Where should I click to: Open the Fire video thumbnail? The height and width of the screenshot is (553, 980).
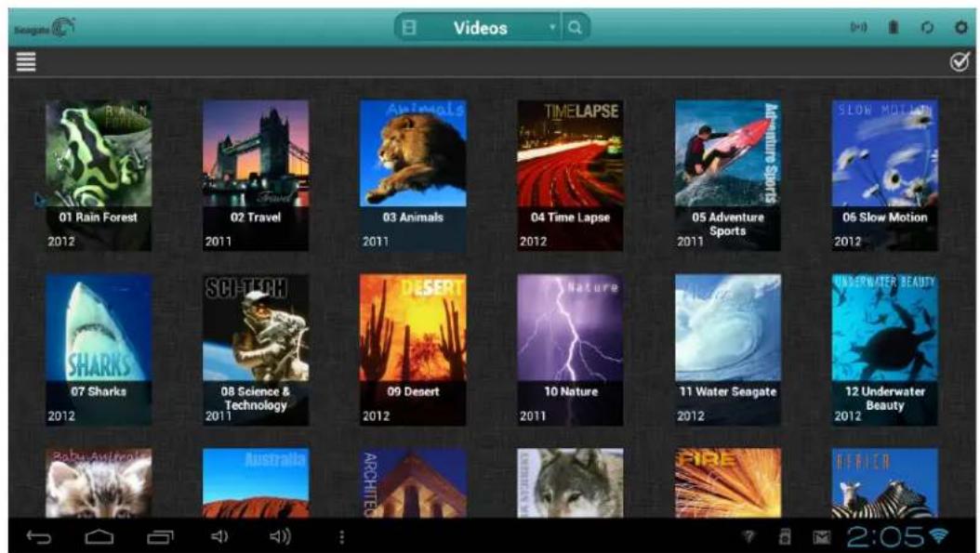coord(727,482)
